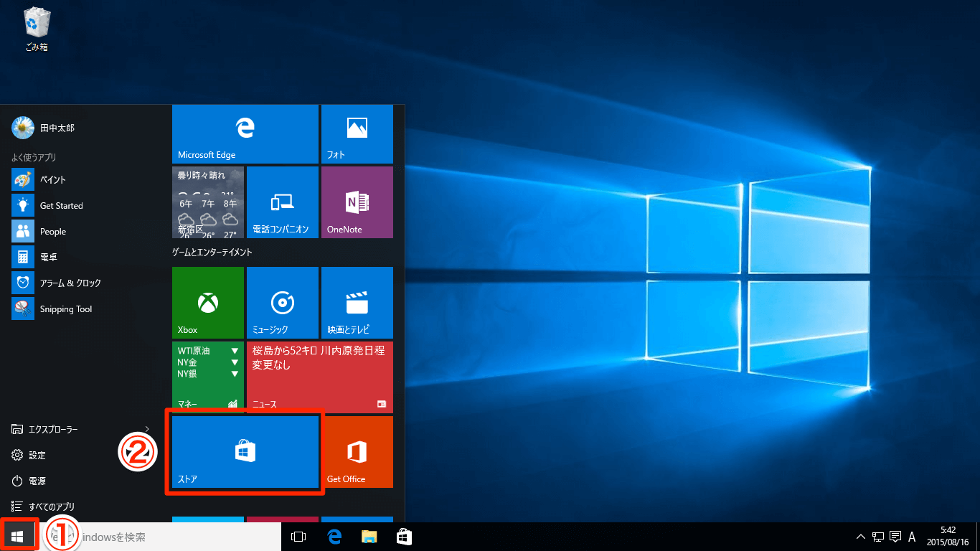Launch the Xbox tile
This screenshot has height=551, width=980.
click(x=208, y=303)
